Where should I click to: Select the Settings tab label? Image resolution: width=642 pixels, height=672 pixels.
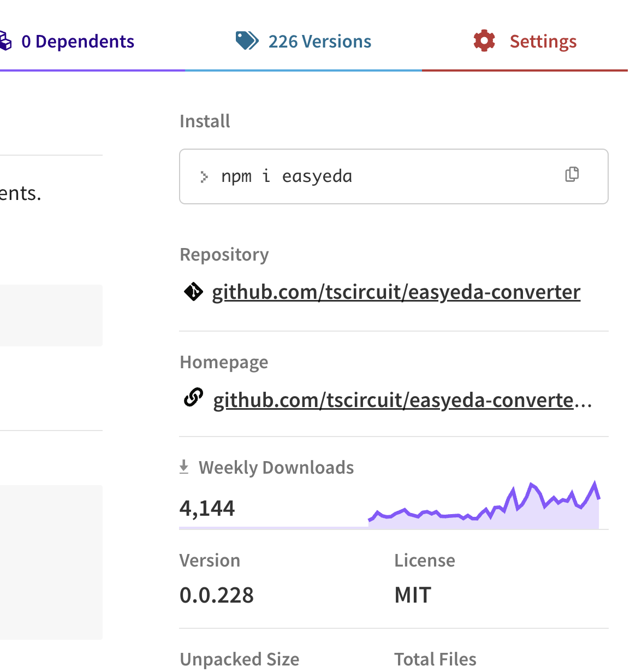tap(543, 42)
